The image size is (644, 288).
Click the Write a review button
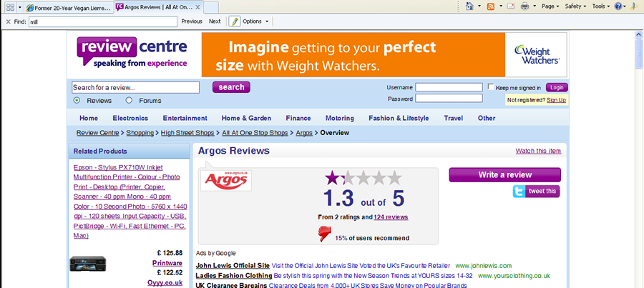(x=504, y=175)
